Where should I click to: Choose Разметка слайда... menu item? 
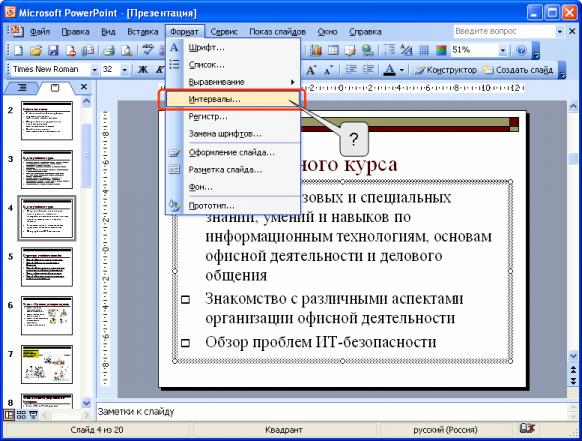click(x=233, y=170)
